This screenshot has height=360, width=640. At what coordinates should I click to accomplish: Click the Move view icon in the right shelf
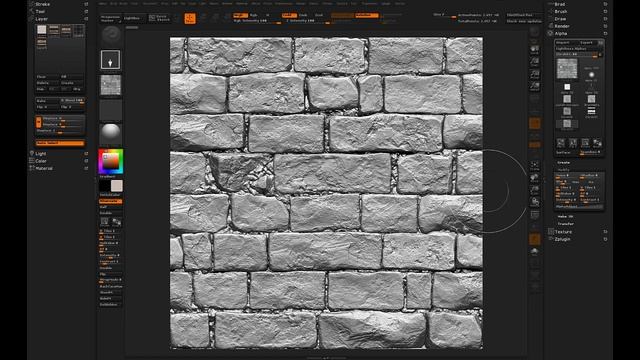click(x=535, y=178)
